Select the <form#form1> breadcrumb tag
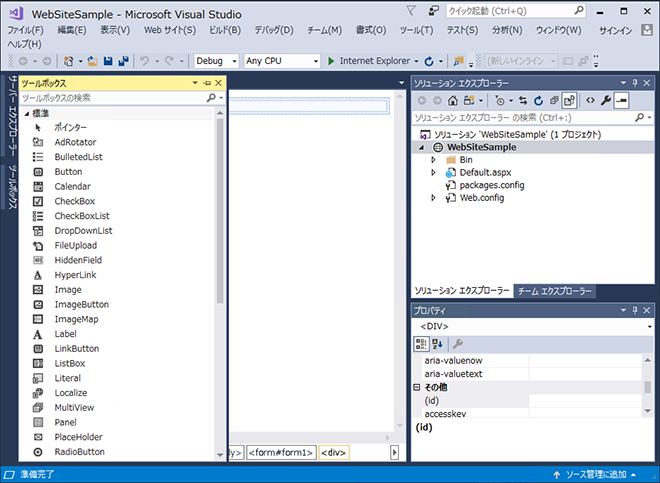 coord(281,453)
